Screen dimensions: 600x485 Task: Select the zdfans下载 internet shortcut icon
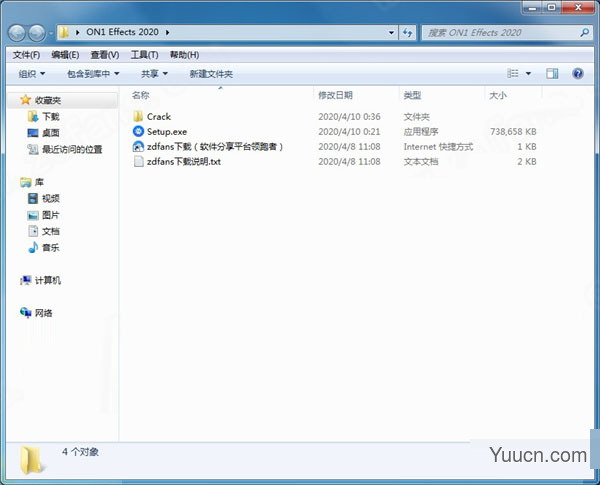[138, 147]
